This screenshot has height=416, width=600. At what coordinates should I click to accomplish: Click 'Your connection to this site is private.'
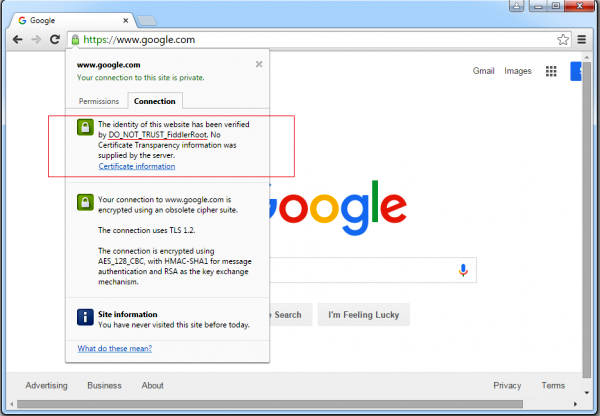[140, 78]
